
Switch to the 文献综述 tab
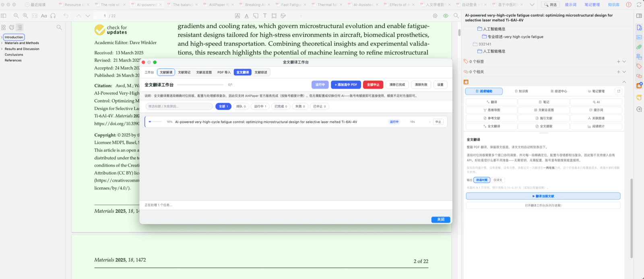point(261,72)
